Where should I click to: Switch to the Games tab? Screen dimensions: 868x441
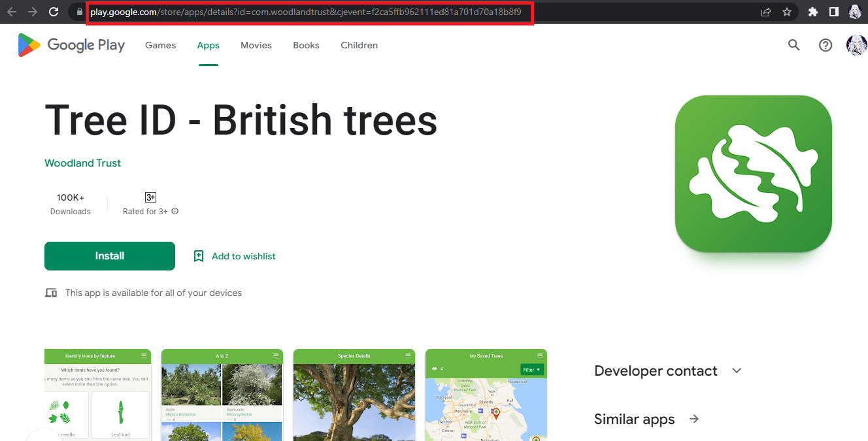[161, 45]
